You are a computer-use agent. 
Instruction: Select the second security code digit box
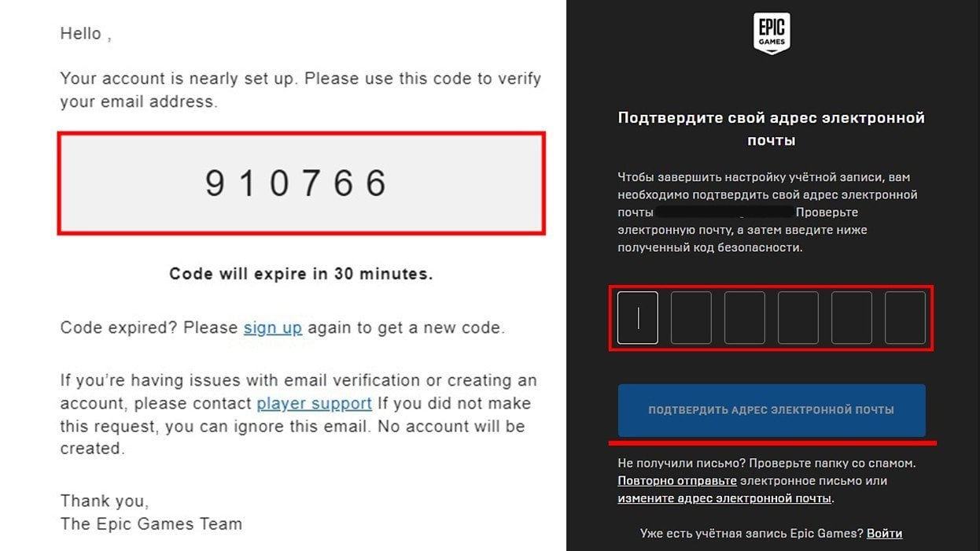(691, 318)
